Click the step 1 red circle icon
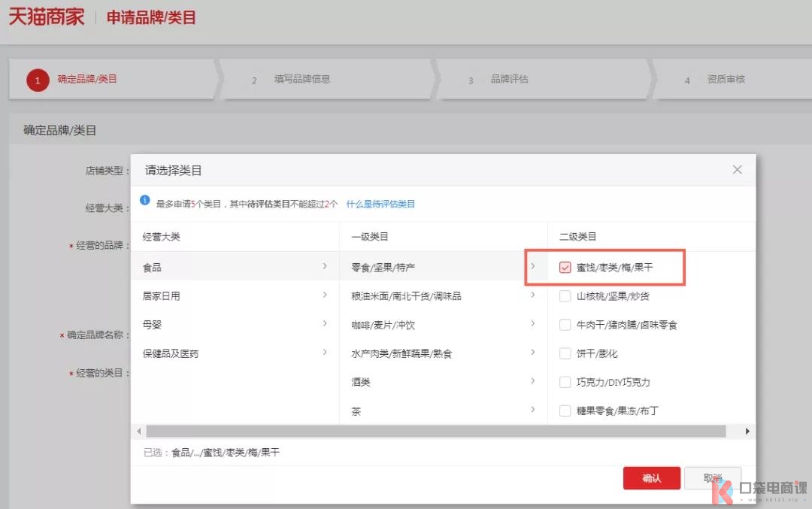 tap(38, 80)
